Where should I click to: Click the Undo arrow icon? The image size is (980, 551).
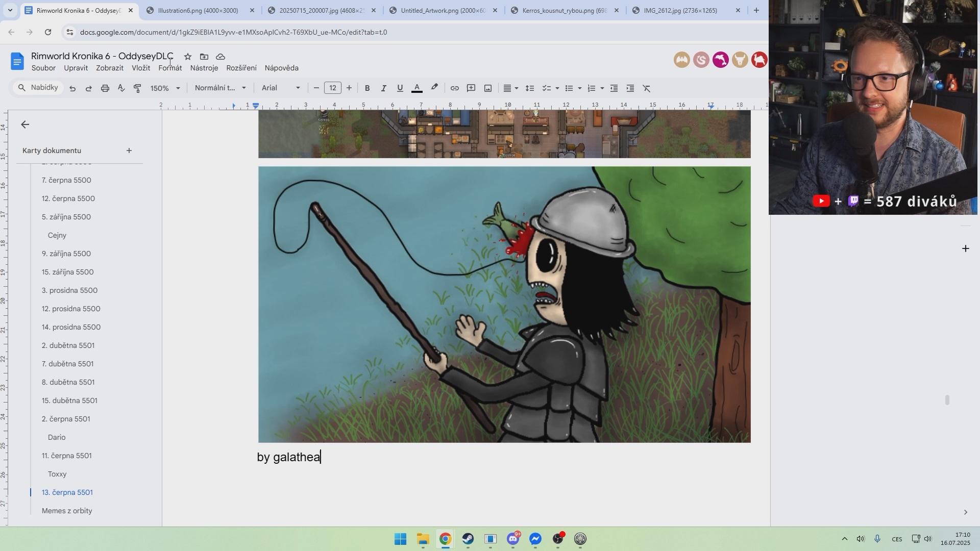[x=72, y=88]
